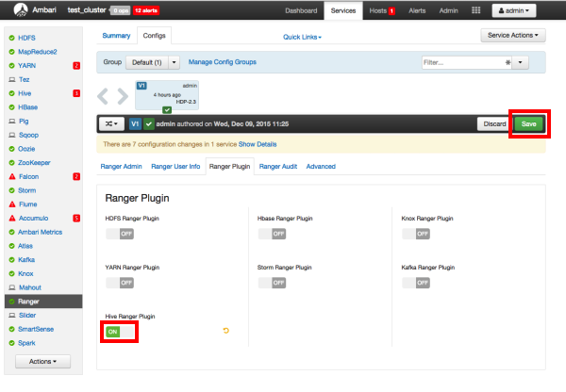The height and width of the screenshot is (392, 566).
Task: Open the SmartSense service
Action: point(36,329)
